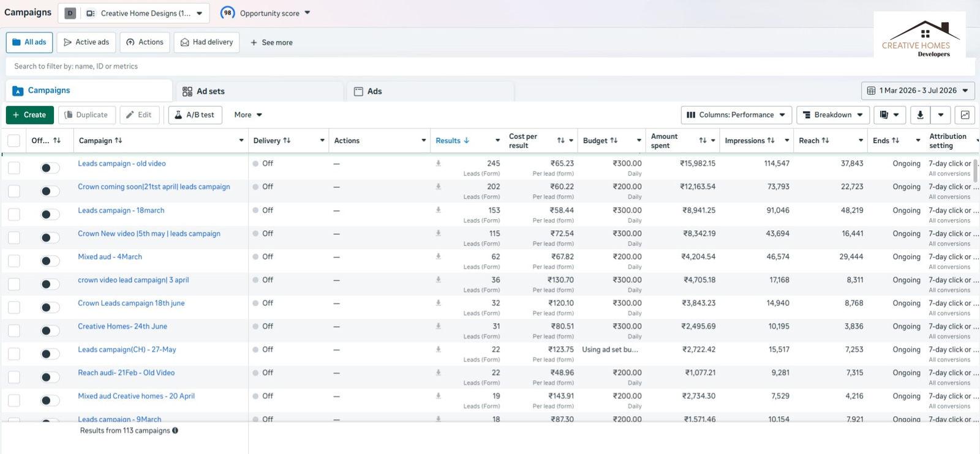The image size is (980, 454).
Task: Sort by Amount spent arrows
Action: pos(703,141)
